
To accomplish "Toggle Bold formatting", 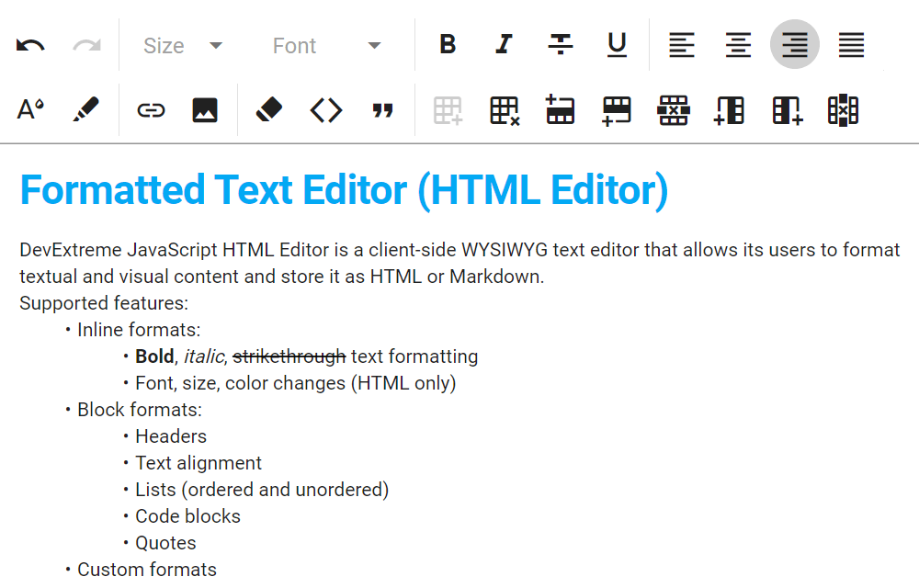I will [448, 44].
